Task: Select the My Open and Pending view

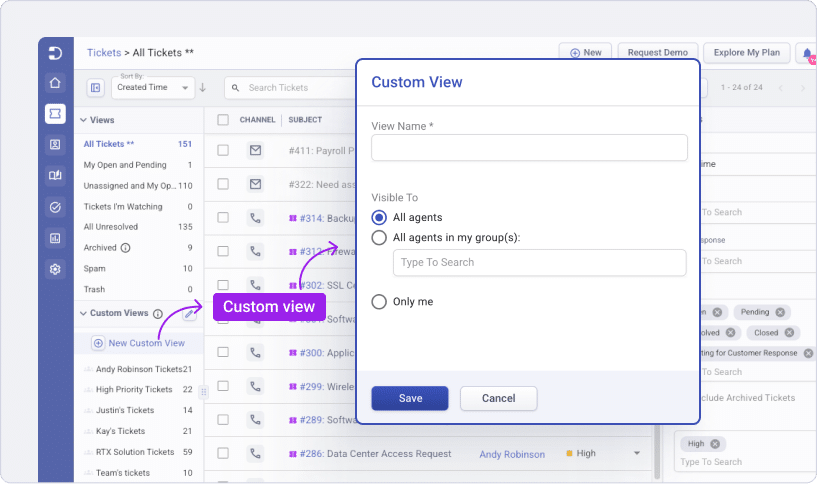Action: 138,165
